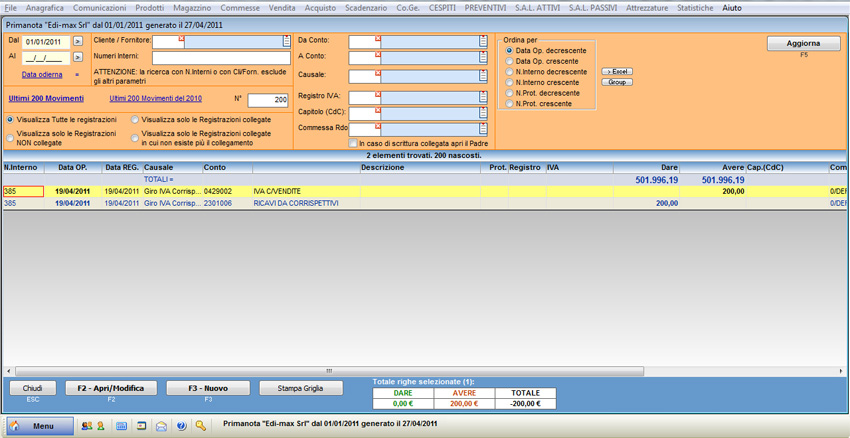Click the Aggiorna button
The height and width of the screenshot is (438, 850).
pos(803,44)
